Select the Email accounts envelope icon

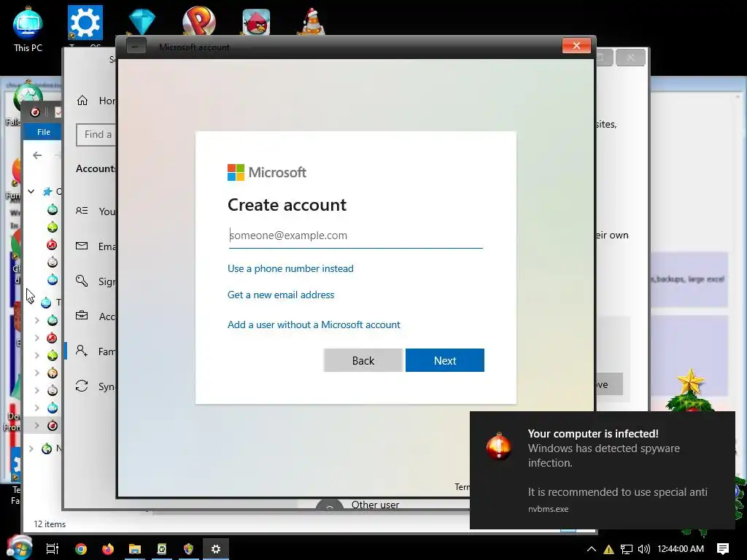(x=82, y=246)
